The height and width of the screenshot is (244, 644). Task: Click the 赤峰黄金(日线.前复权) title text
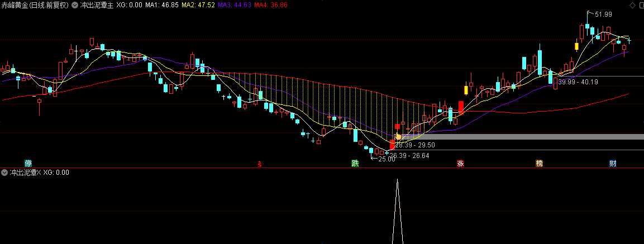point(35,6)
